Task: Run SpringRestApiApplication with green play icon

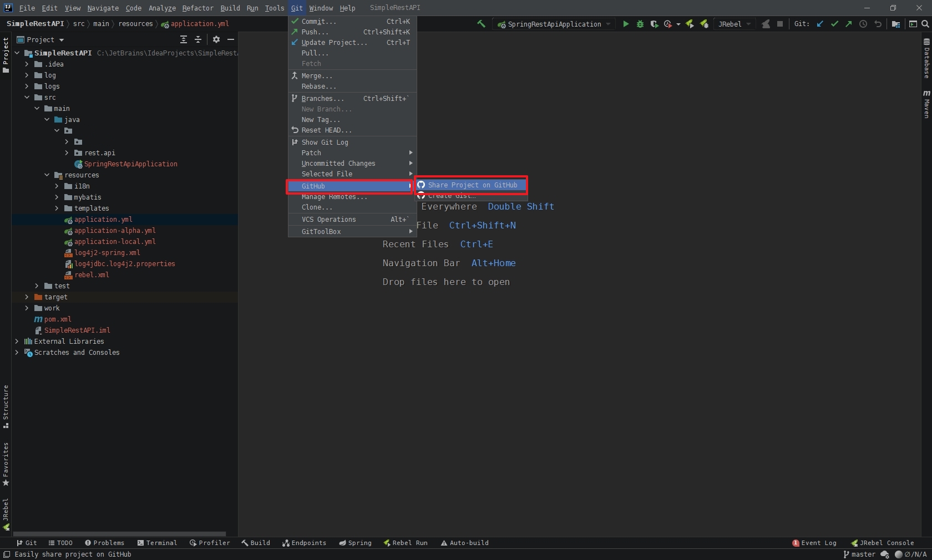Action: [x=626, y=24]
